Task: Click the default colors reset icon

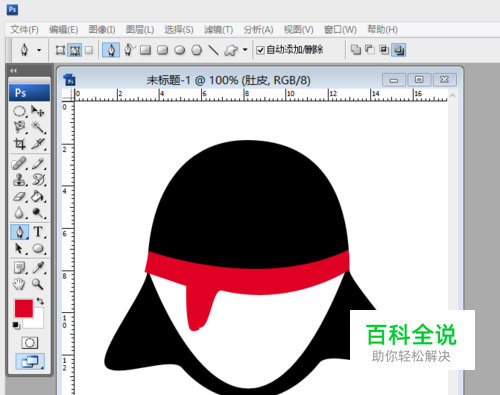Action: tap(16, 325)
